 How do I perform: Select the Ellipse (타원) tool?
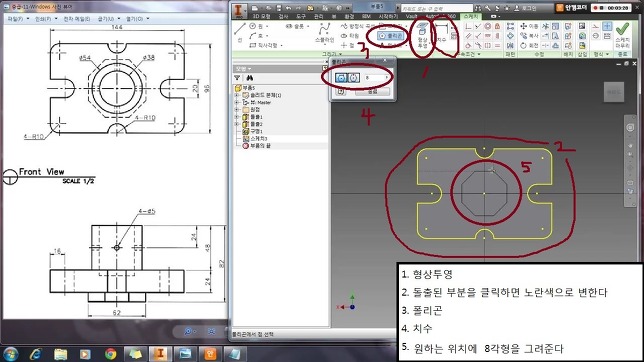coord(350,36)
